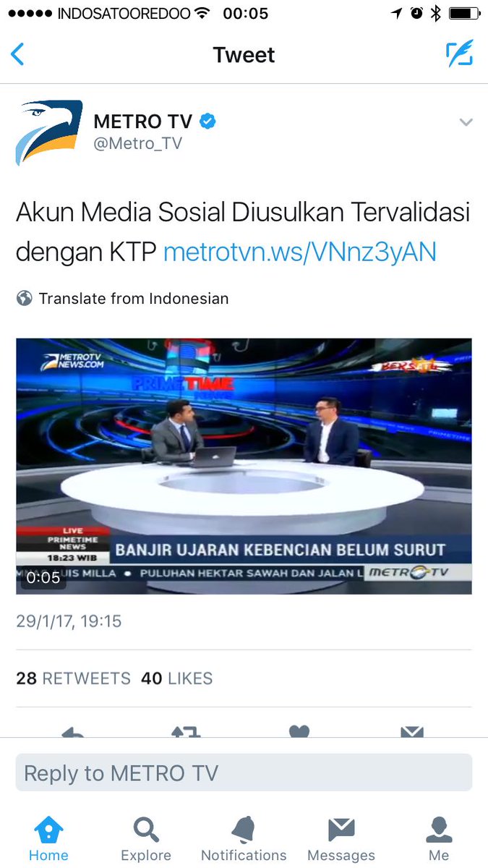View the 40 Likes list
The image size is (488, 868).
tap(177, 678)
